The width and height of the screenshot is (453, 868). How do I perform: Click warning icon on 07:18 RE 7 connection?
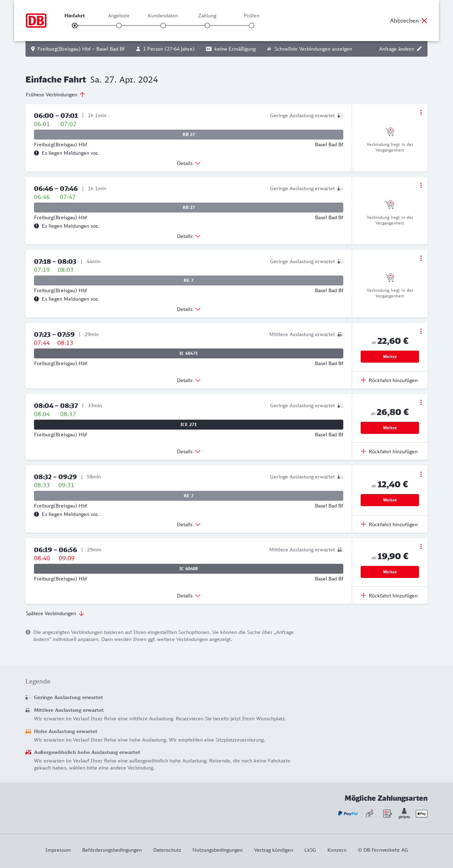click(36, 299)
